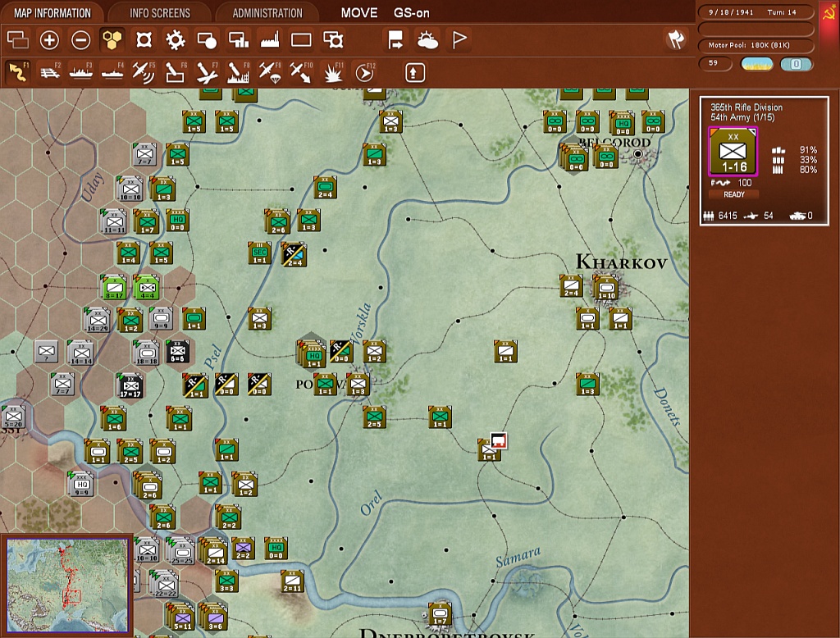Select the green 4=4 unit counter
The width and height of the screenshot is (840, 638).
point(146,287)
